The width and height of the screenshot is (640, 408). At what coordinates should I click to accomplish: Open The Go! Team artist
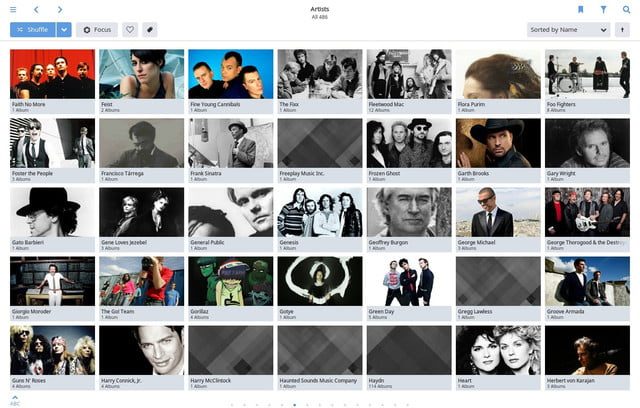(142, 288)
